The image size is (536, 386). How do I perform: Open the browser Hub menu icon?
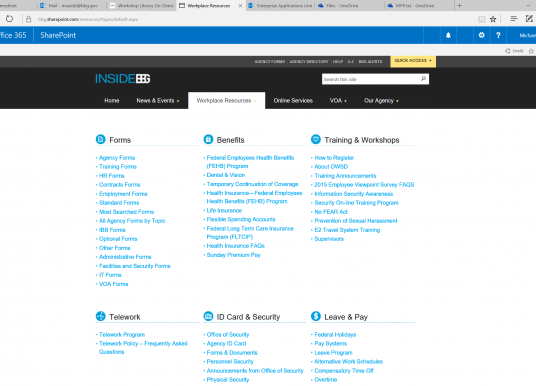513,19
